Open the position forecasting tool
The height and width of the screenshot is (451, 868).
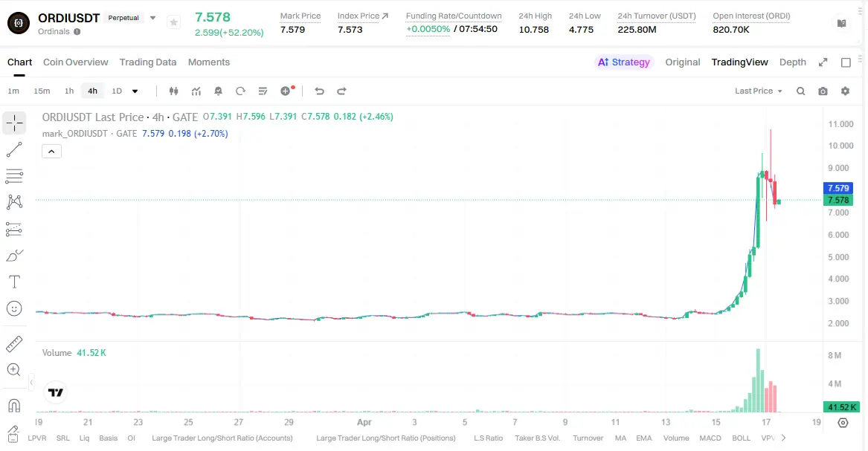pyautogui.click(x=14, y=229)
